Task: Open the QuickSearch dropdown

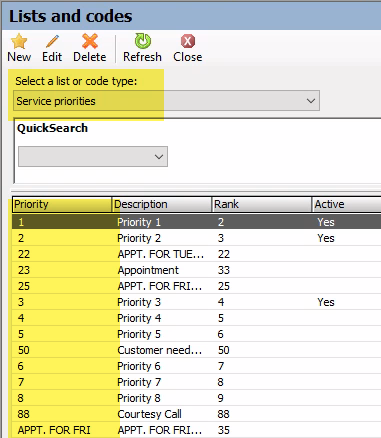Action: click(93, 156)
